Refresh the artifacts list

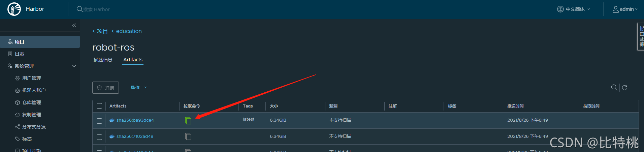[624, 88]
